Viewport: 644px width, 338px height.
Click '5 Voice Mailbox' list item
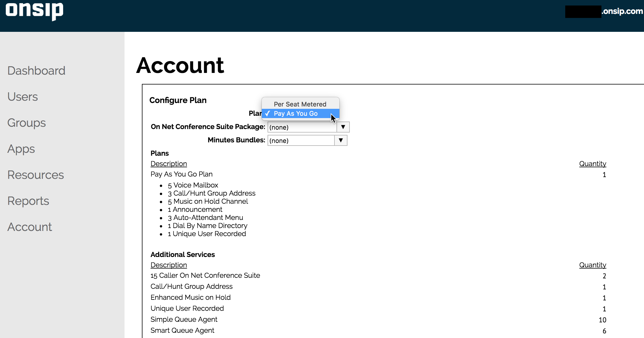pyautogui.click(x=193, y=185)
